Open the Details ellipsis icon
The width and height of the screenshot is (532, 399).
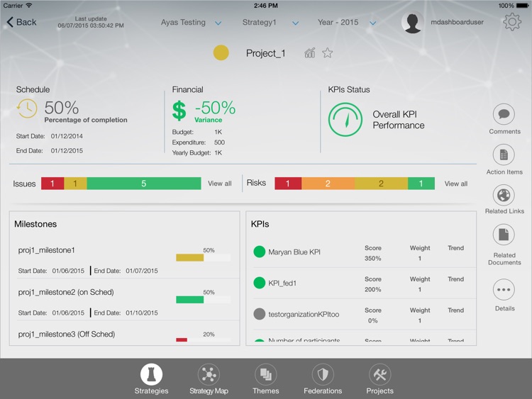504,289
